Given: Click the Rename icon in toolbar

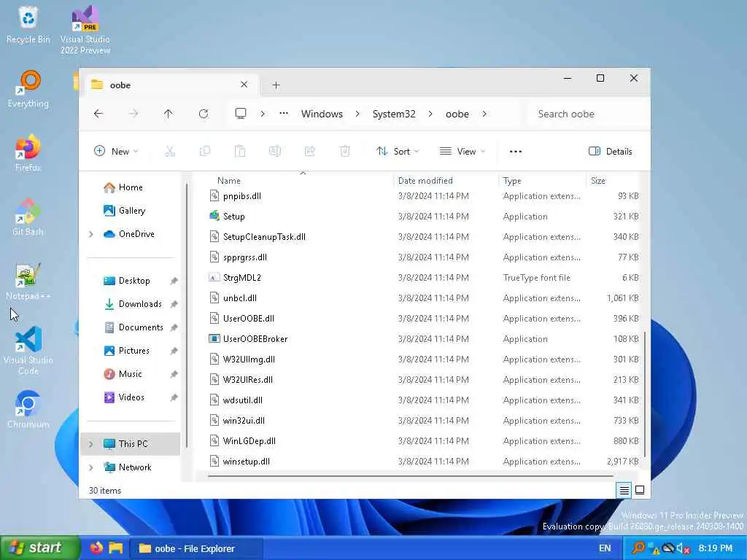Looking at the screenshot, I should 275,152.
